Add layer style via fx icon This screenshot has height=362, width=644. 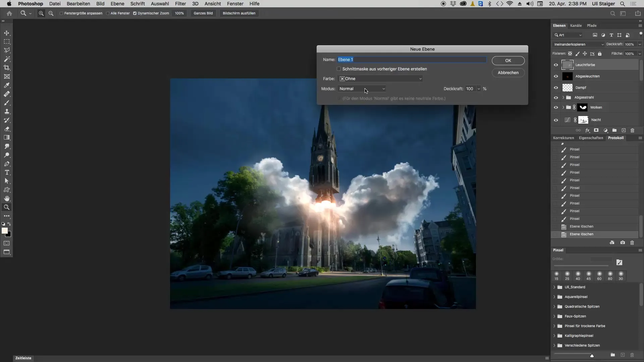tap(587, 130)
